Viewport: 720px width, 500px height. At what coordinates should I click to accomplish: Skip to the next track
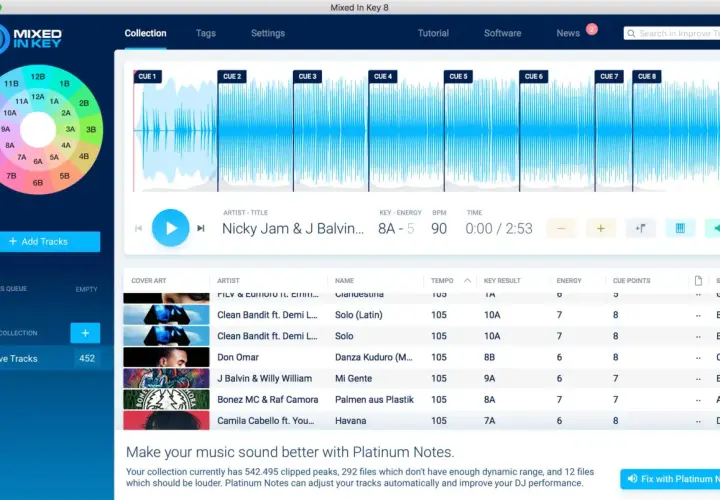pyautogui.click(x=201, y=228)
